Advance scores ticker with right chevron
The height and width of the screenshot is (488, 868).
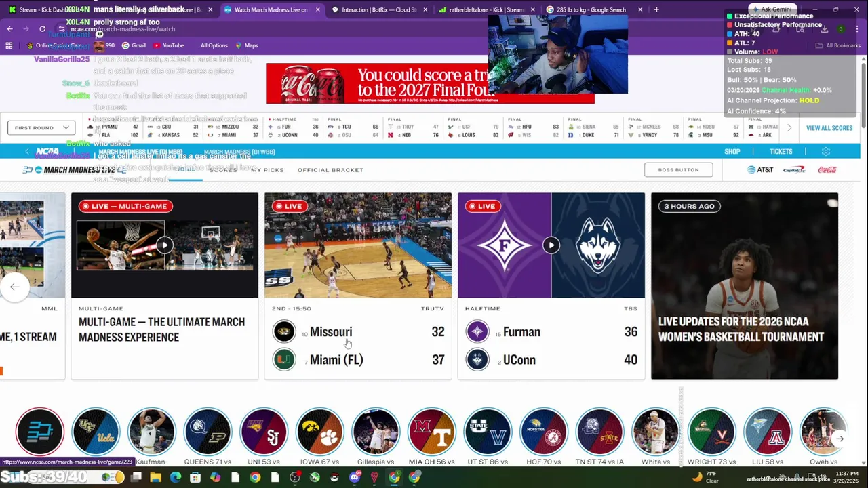click(x=789, y=127)
